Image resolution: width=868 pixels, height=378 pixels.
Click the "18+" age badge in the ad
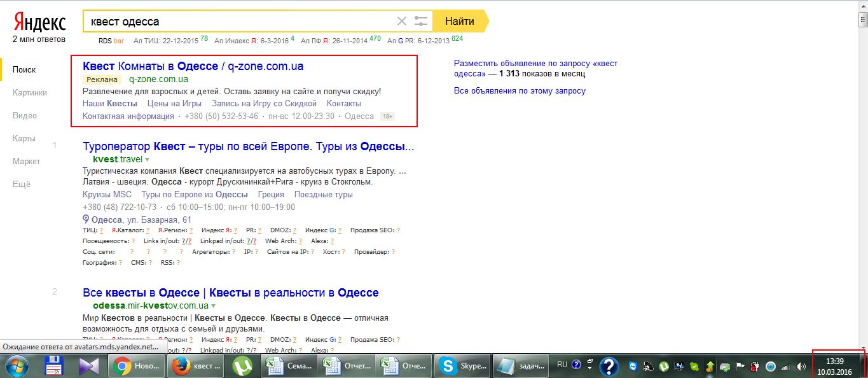(x=387, y=116)
